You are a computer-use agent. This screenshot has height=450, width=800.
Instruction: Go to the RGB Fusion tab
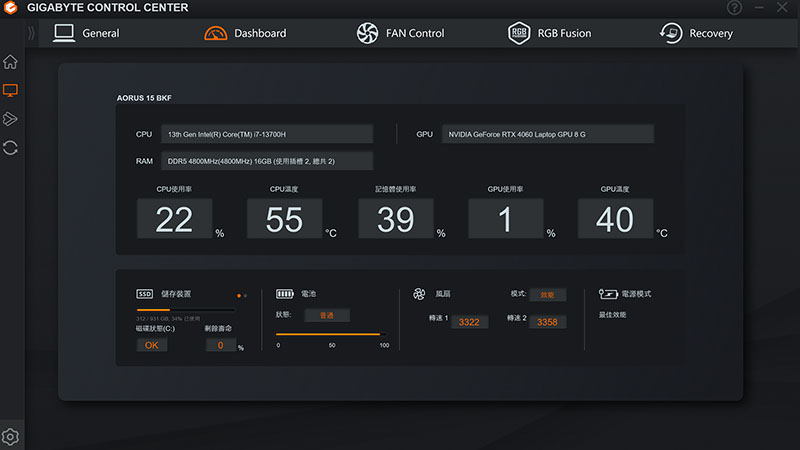click(550, 33)
